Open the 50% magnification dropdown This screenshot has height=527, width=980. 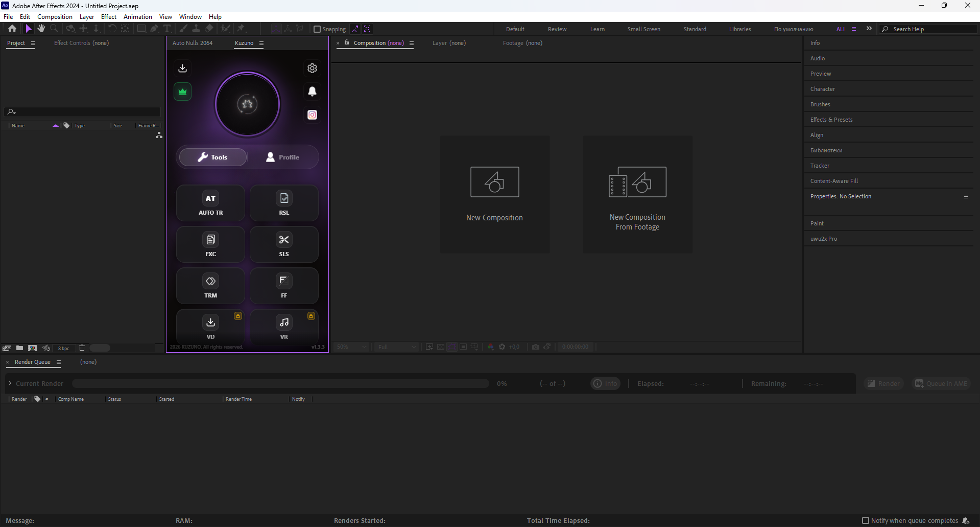coord(350,347)
